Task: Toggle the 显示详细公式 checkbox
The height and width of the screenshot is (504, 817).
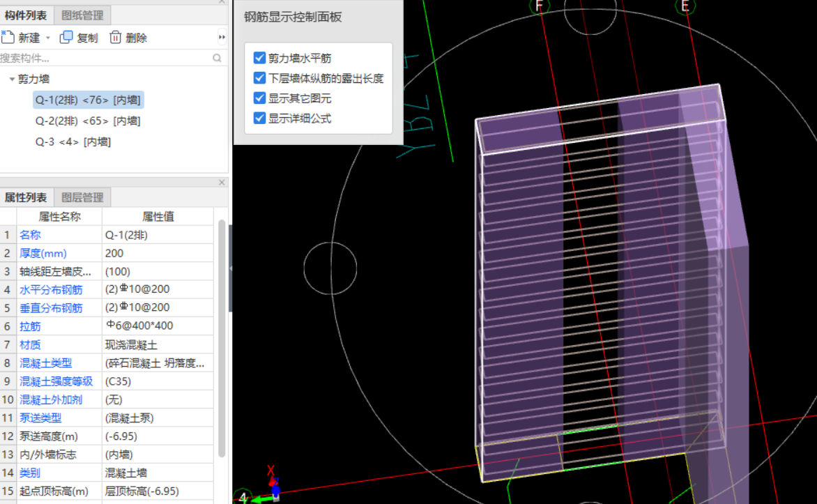Action: (259, 118)
